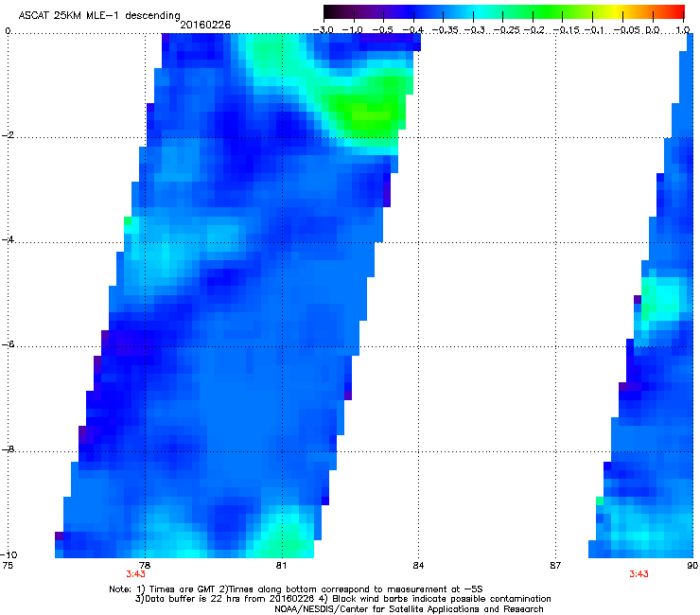700x615 pixels.
Task: Select the -0.35 color scale label
Action: pos(446,30)
